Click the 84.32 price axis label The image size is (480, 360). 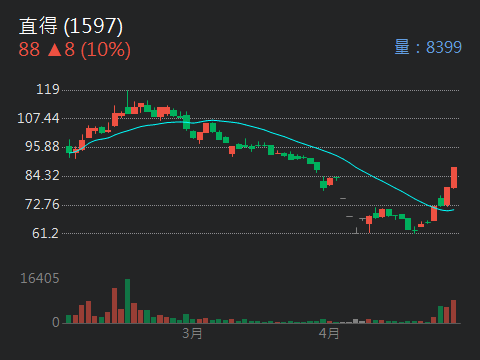(x=42, y=175)
